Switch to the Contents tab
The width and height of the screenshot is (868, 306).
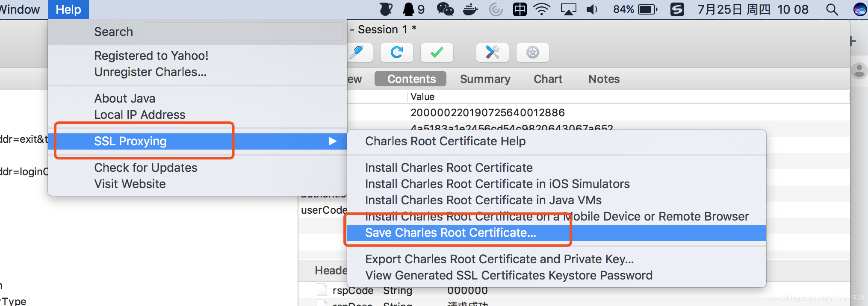[411, 79]
